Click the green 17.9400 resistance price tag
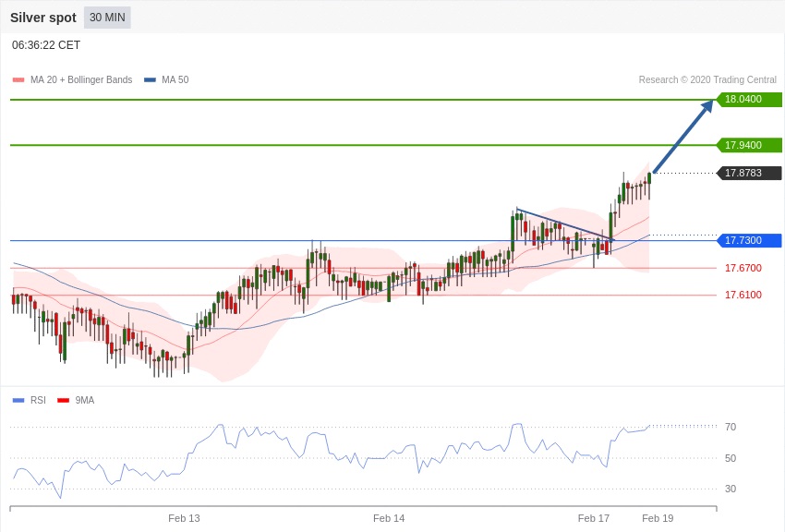This screenshot has height=532, width=785. [749, 145]
